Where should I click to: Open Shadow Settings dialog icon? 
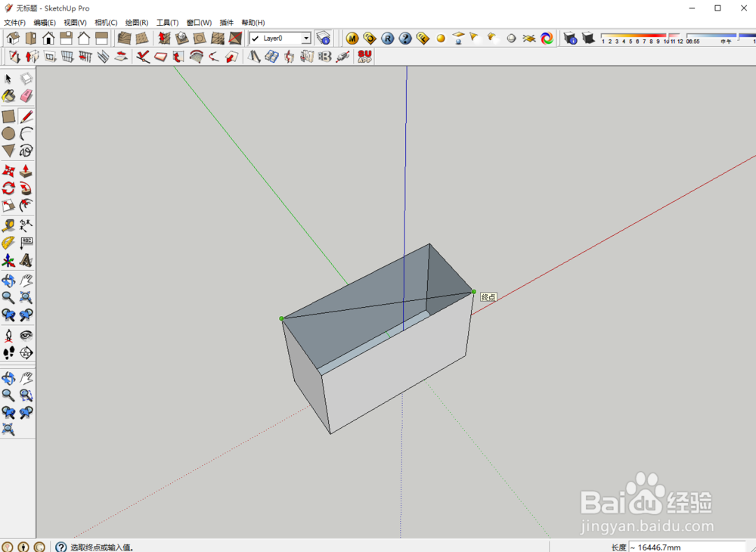pyautogui.click(x=570, y=38)
